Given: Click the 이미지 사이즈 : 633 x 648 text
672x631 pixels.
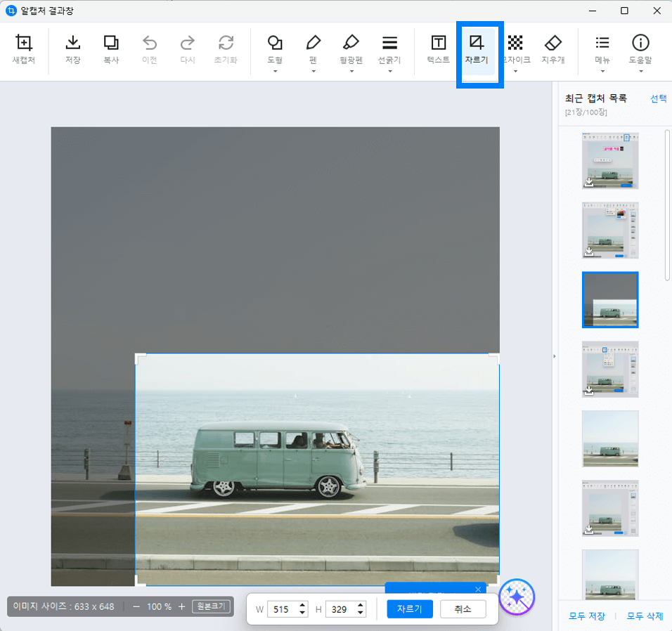Looking at the screenshot, I should 63,606.
